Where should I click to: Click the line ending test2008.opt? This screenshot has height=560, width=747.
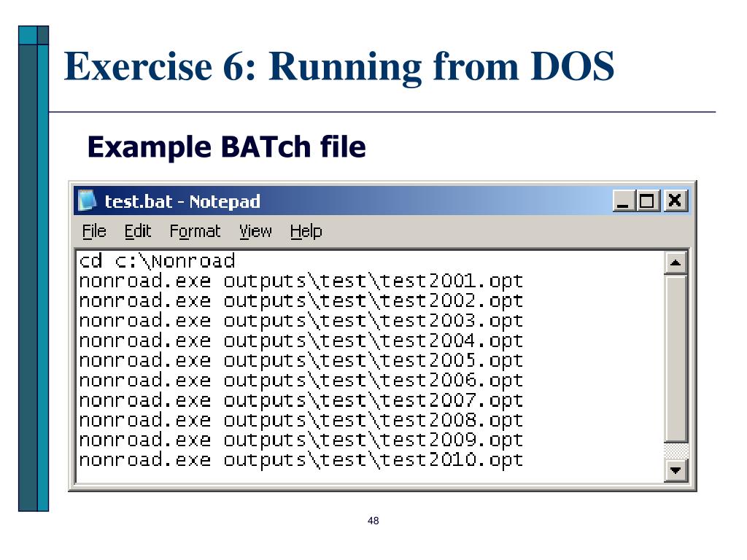point(301,421)
